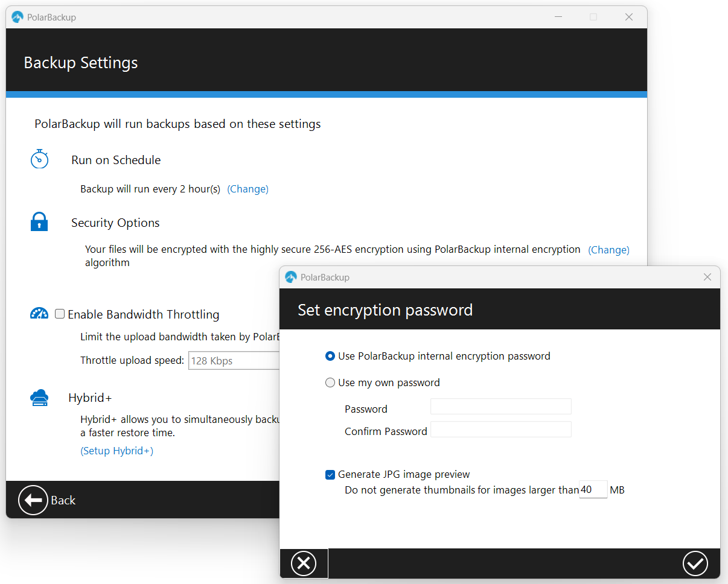
Task: Click the stopwatch Run on Schedule icon
Action: point(39,159)
